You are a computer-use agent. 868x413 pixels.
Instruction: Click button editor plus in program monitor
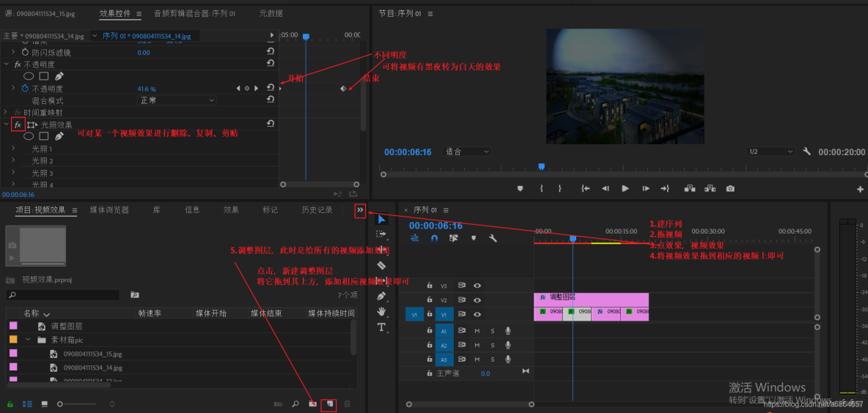[x=860, y=189]
